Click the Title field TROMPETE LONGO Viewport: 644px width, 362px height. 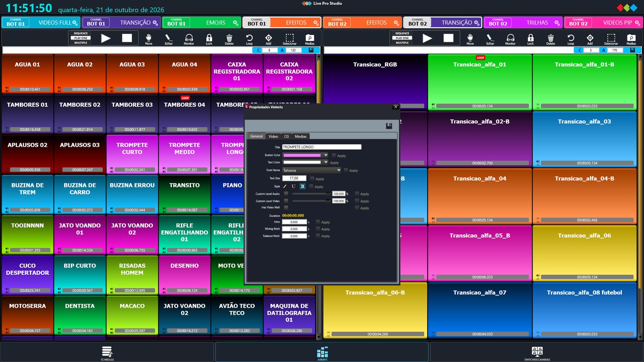pos(322,147)
